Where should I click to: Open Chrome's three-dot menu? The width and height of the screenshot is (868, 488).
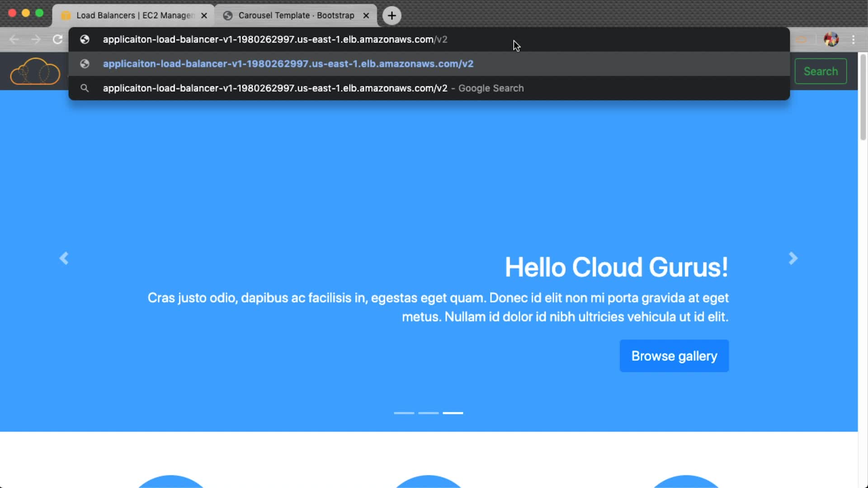point(853,40)
